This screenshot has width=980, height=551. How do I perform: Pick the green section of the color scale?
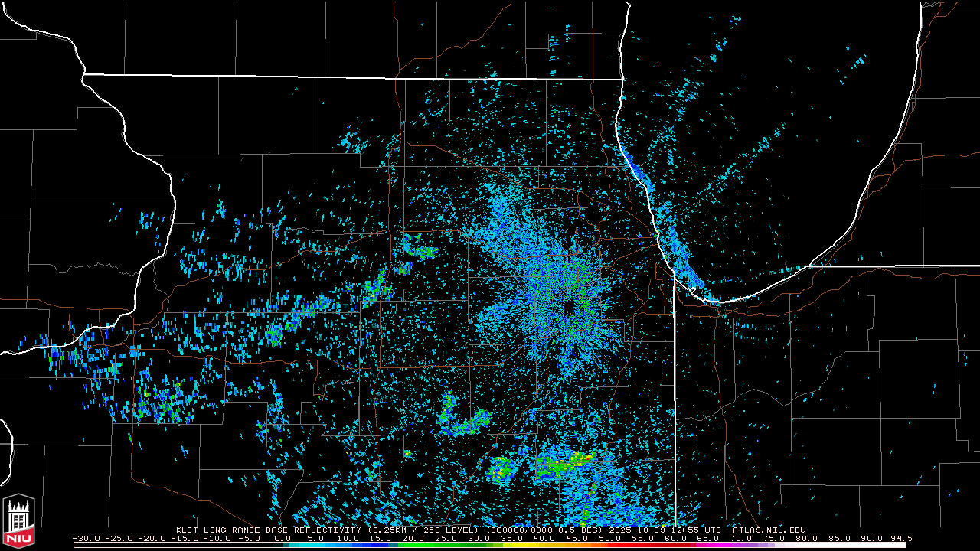pyautogui.click(x=433, y=545)
